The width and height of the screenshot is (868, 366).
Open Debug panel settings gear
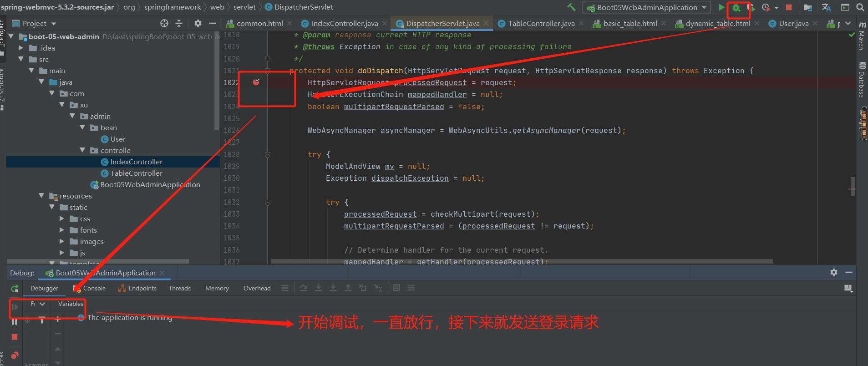[x=834, y=272]
